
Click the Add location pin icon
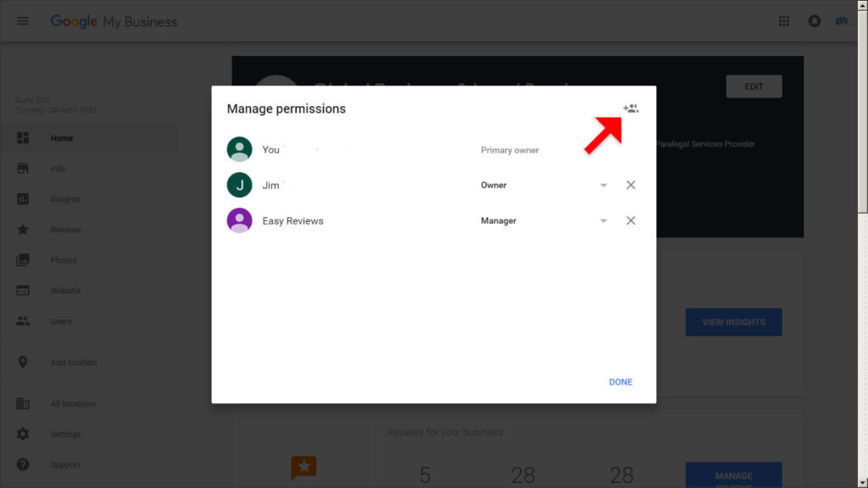tap(23, 362)
